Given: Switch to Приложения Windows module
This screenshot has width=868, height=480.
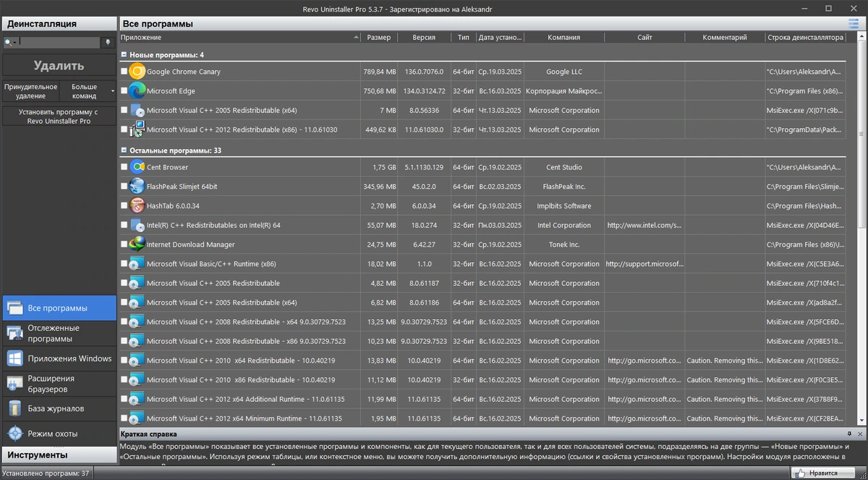Looking at the screenshot, I should [x=58, y=358].
